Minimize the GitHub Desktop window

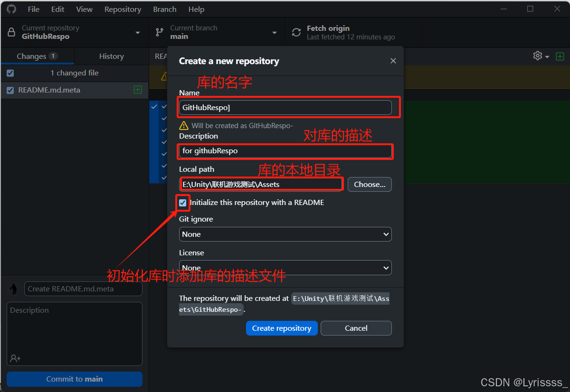(504, 9)
